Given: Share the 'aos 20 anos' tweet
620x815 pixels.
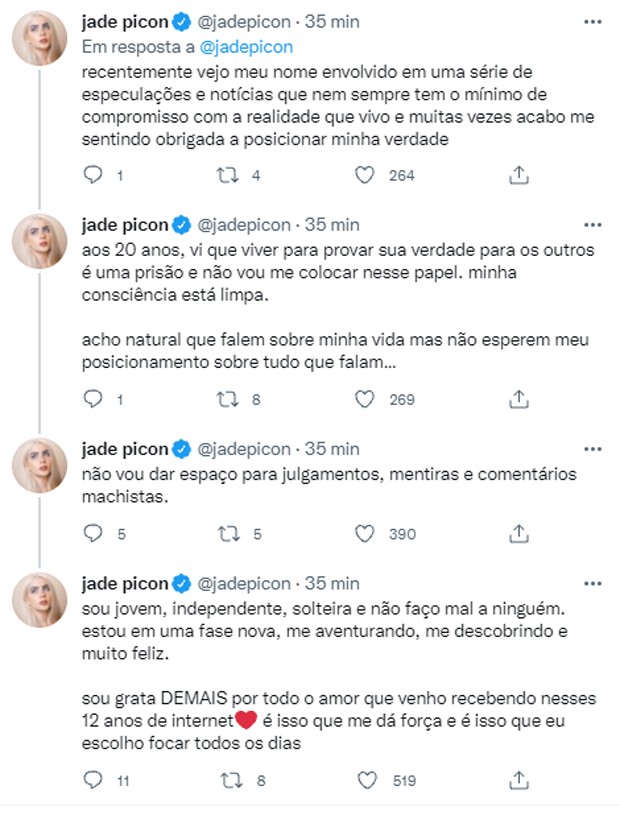Looking at the screenshot, I should (x=518, y=399).
